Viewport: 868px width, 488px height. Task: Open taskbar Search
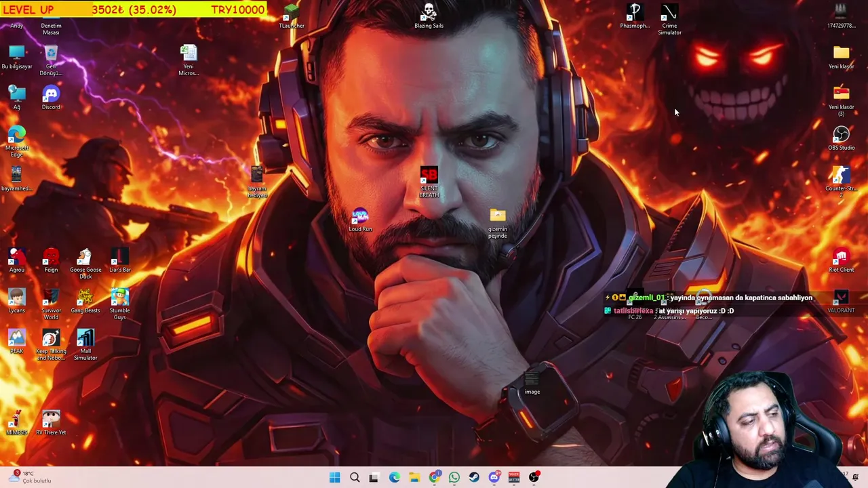click(354, 478)
